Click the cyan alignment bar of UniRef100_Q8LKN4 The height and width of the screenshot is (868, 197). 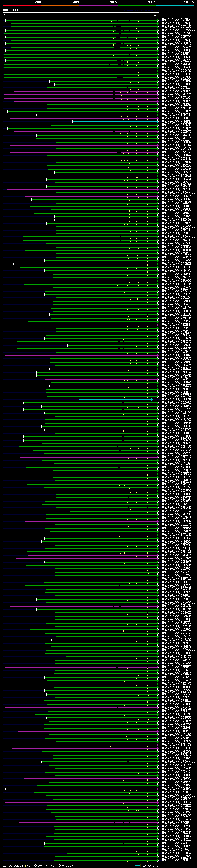115,400
